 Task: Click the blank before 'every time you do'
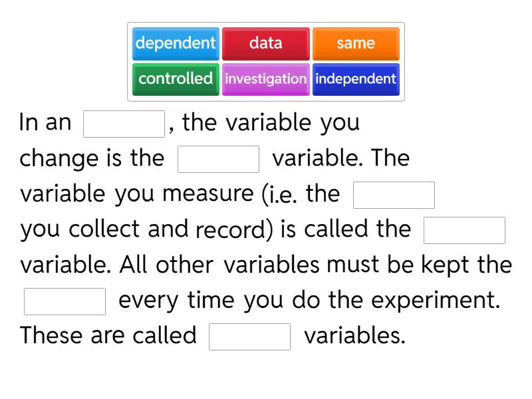point(65,301)
